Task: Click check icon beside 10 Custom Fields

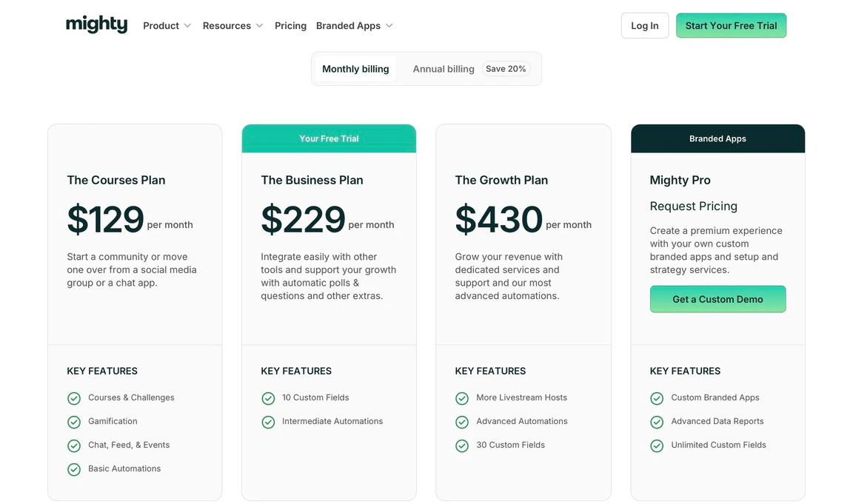Action: 268,398
